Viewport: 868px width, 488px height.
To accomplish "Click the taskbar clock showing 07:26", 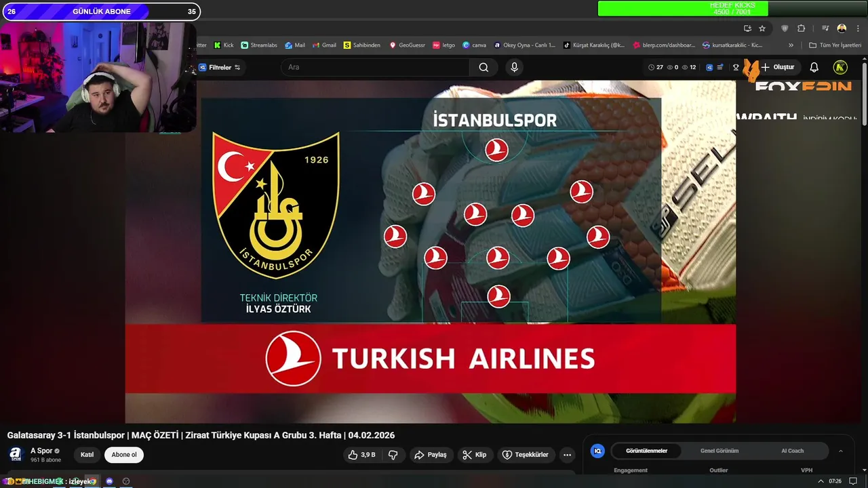I will (835, 481).
